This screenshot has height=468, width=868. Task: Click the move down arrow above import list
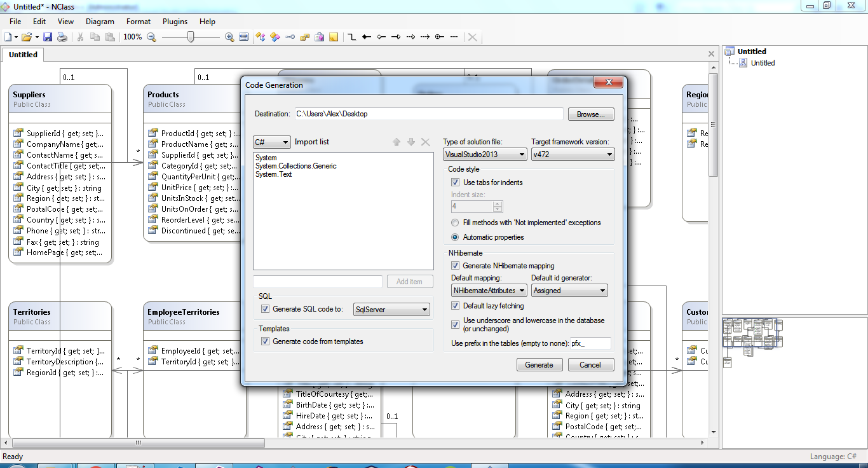pyautogui.click(x=411, y=142)
